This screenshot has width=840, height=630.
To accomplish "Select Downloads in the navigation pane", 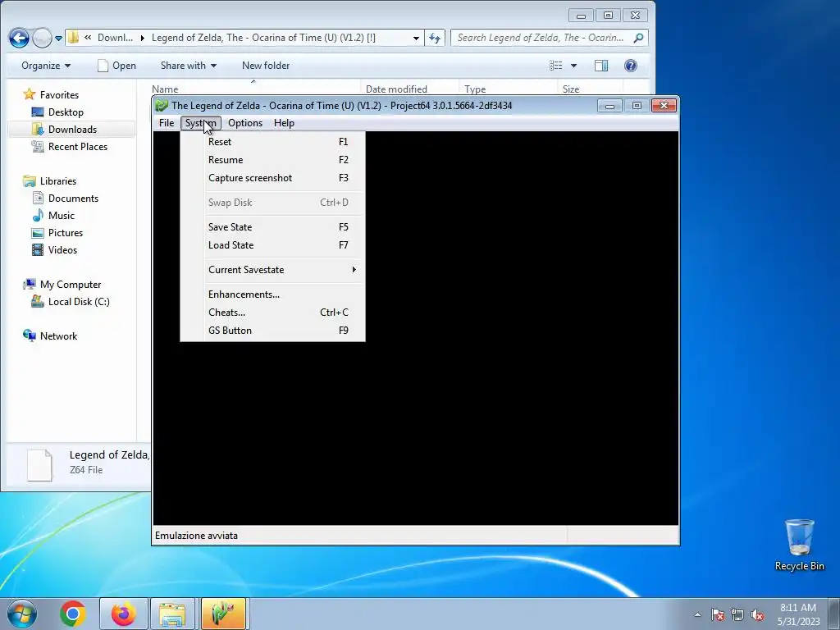I will [x=72, y=129].
